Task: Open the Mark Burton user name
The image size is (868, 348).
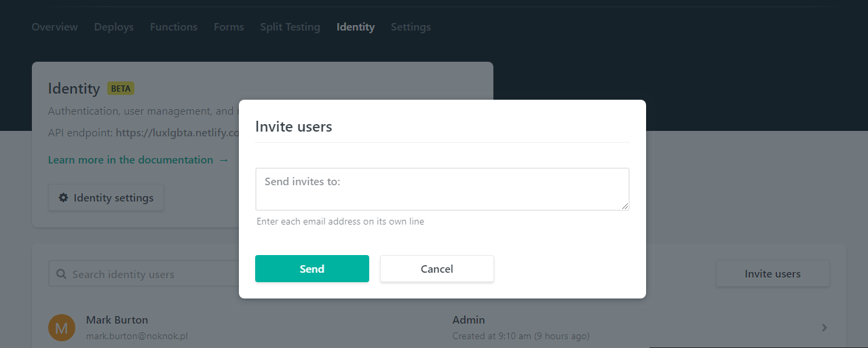Action: (x=117, y=320)
